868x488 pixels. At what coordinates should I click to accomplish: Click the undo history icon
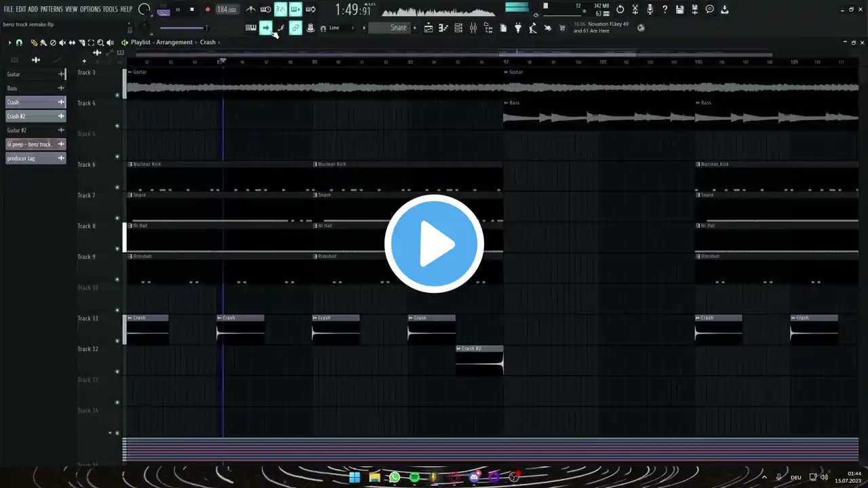click(620, 9)
